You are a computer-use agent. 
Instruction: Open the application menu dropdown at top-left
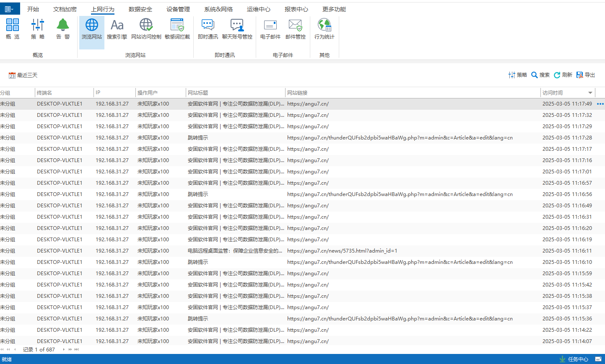pos(10,9)
